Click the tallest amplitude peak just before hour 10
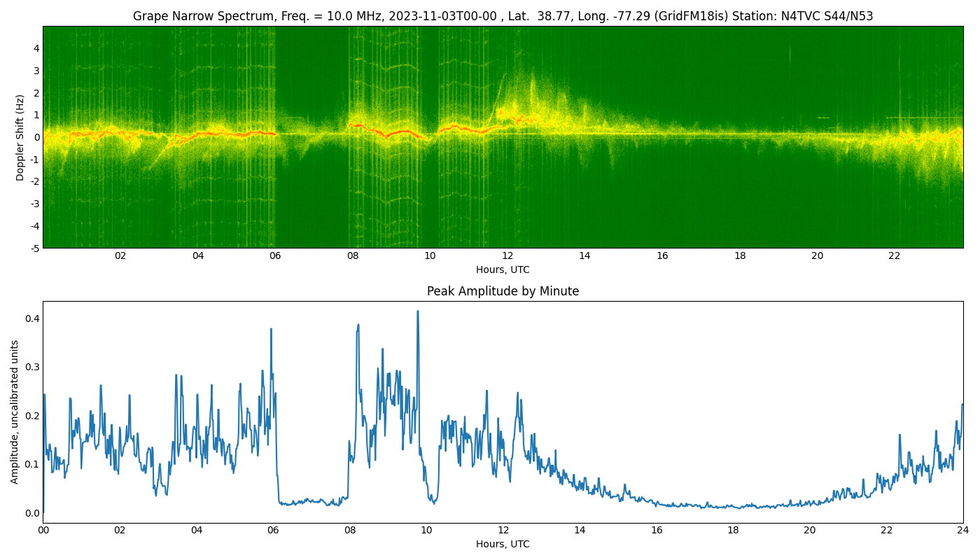This screenshot has width=980, height=560. pyautogui.click(x=418, y=312)
